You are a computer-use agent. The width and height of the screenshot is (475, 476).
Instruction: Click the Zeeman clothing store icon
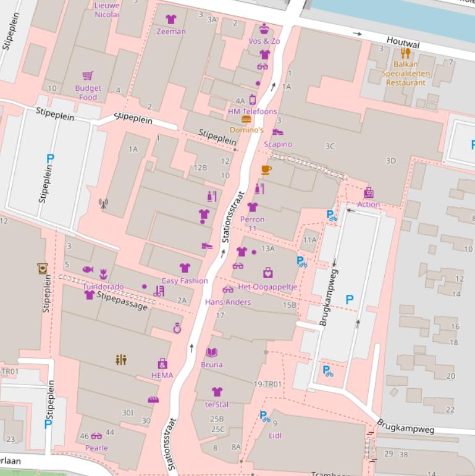coord(171,20)
